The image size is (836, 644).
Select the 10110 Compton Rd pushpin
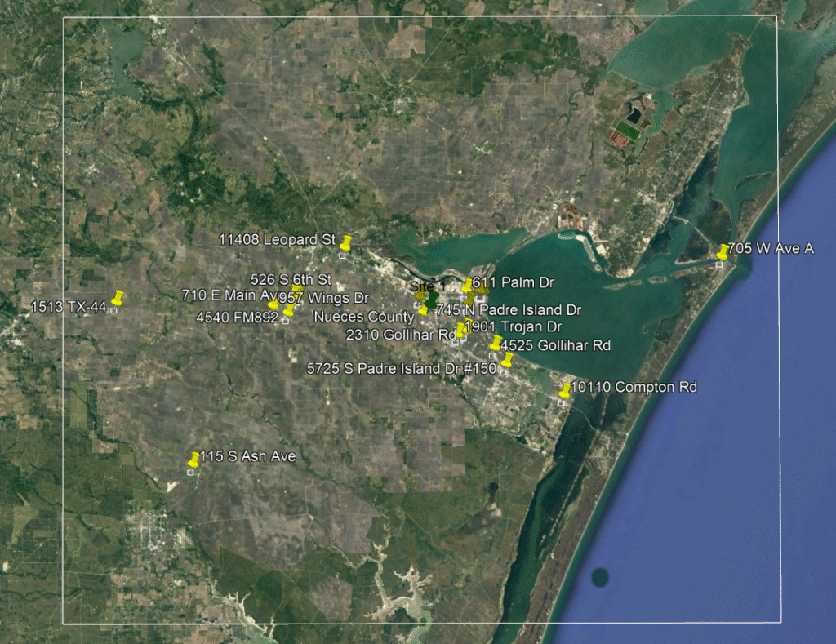pos(565,389)
